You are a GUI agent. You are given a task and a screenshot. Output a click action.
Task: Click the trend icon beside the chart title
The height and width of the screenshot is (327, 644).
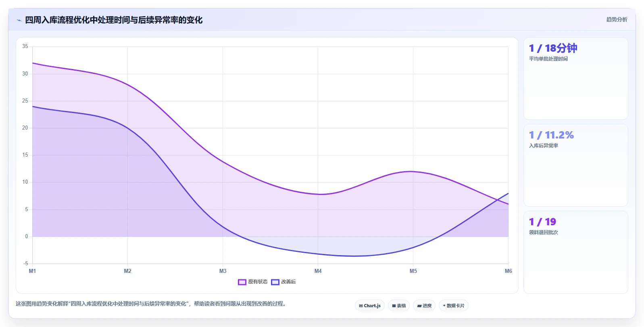(19, 20)
